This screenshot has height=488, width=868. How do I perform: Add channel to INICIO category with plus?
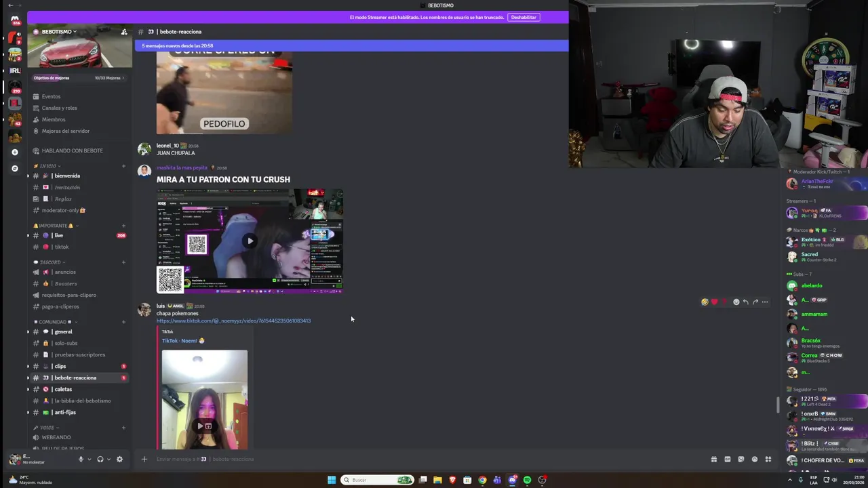[123, 166]
